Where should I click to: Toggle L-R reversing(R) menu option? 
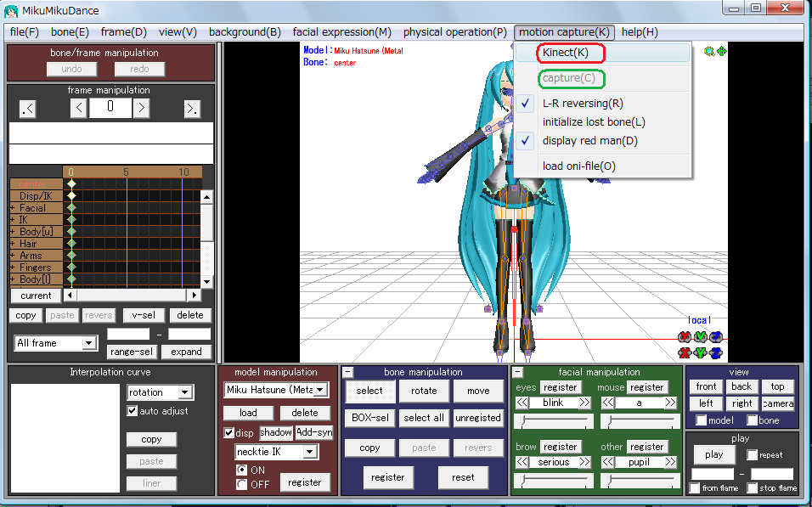pos(603,103)
